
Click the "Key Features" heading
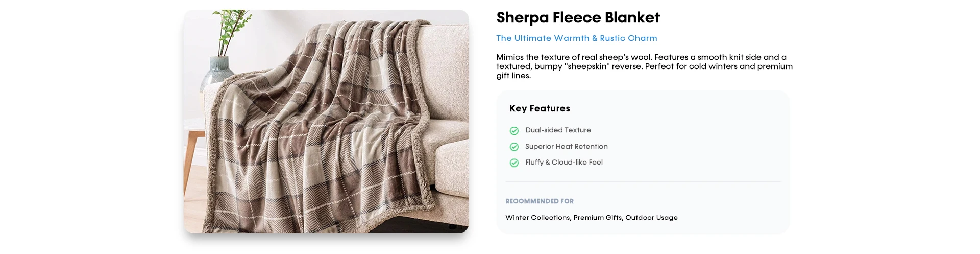point(540,108)
